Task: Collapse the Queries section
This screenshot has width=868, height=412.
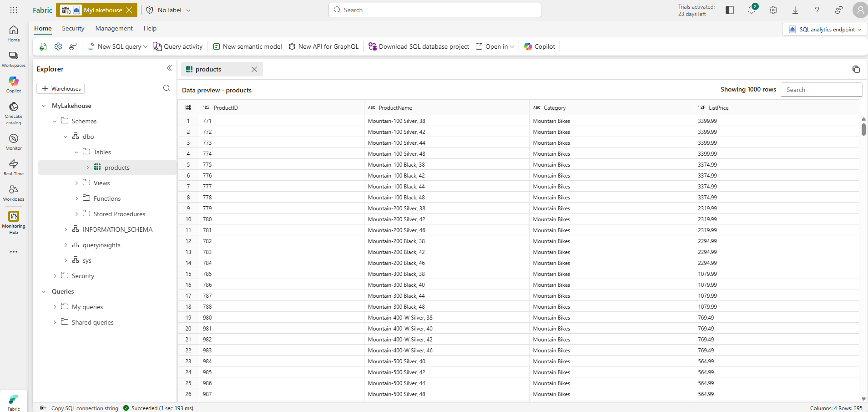Action: point(44,291)
